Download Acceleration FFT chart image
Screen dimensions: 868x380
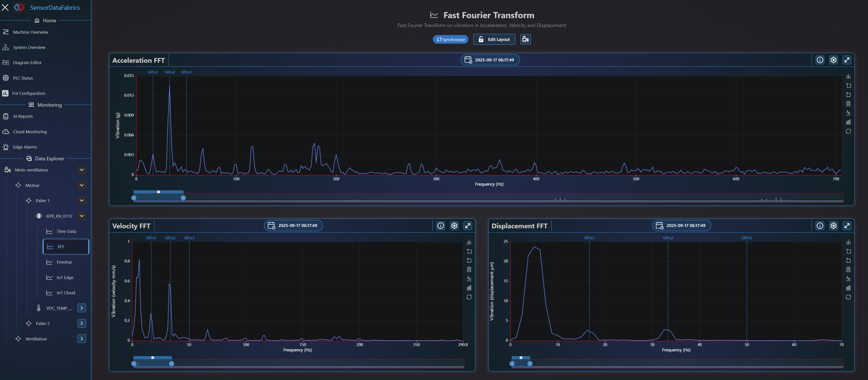pos(848,76)
